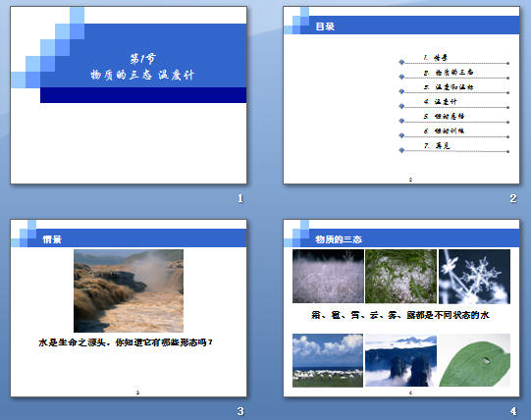Click the diamond bullet beside 再见 entry
Image resolution: width=531 pixels, height=420 pixels.
pos(401,150)
